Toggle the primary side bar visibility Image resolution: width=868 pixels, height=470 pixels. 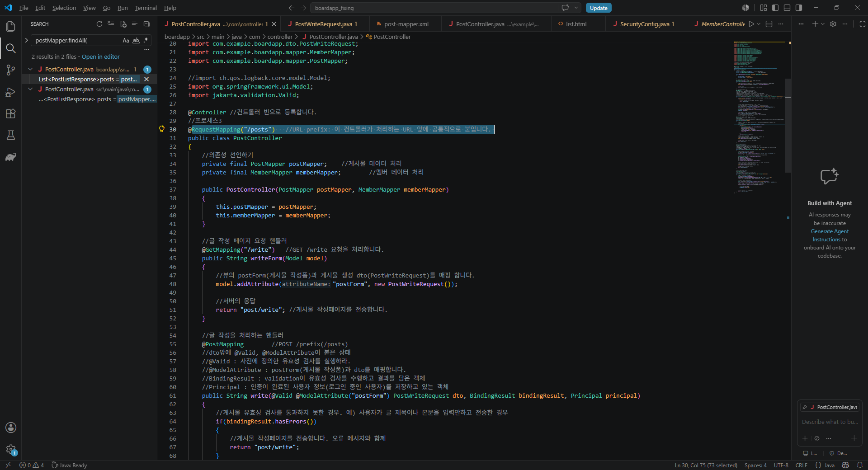(x=775, y=8)
